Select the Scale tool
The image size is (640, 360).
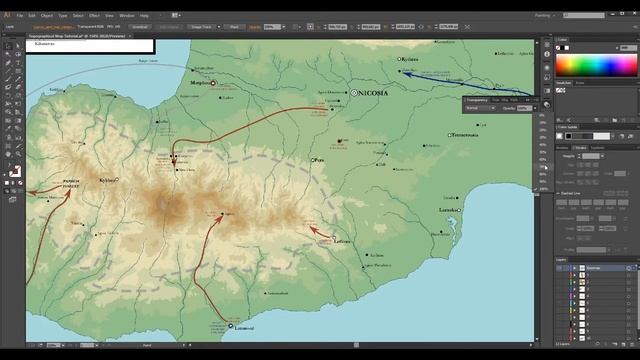[18, 95]
